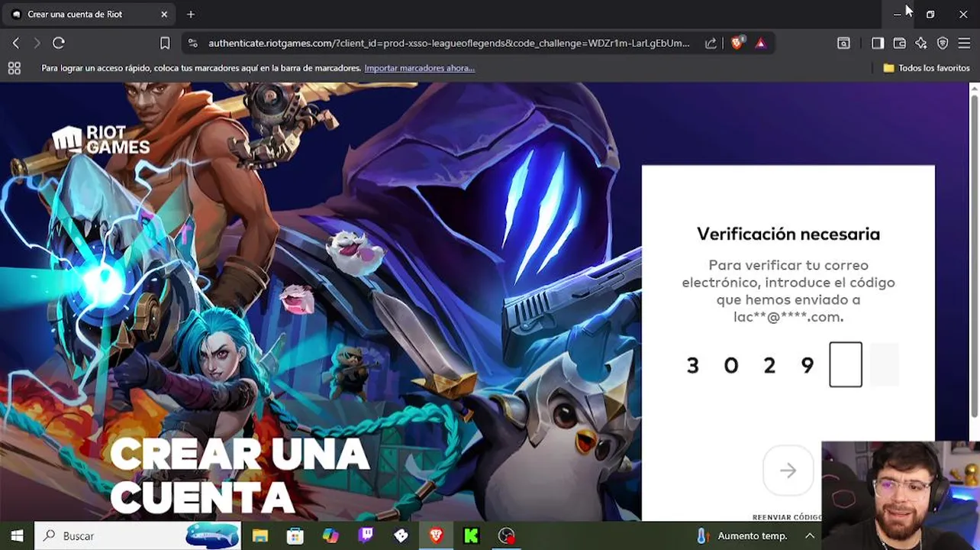Click the fourth code digit box showing 9

click(x=808, y=365)
